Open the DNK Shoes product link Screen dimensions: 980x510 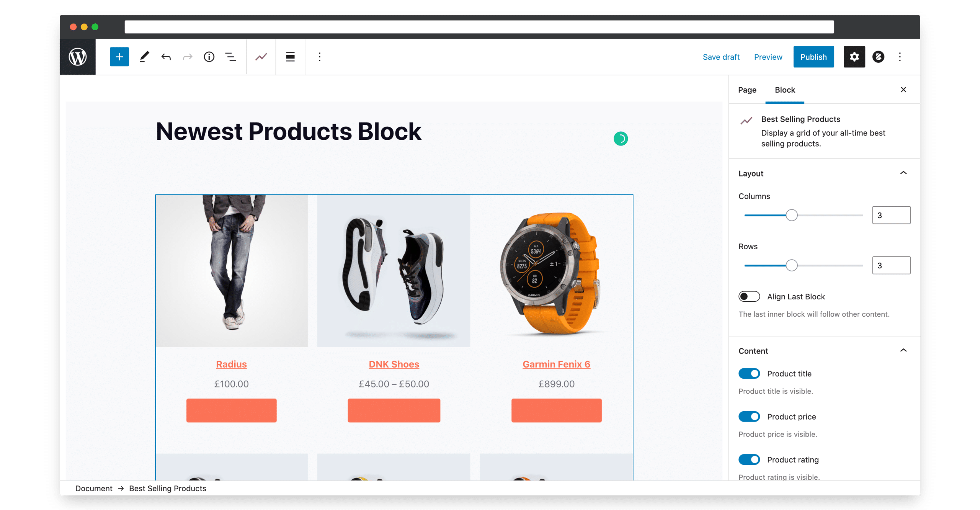tap(394, 364)
